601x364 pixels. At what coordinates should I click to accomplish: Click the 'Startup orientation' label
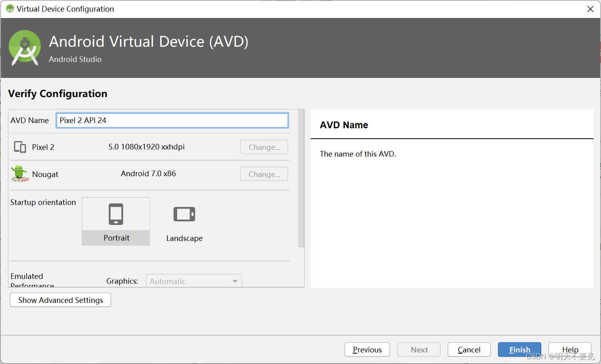[43, 202]
